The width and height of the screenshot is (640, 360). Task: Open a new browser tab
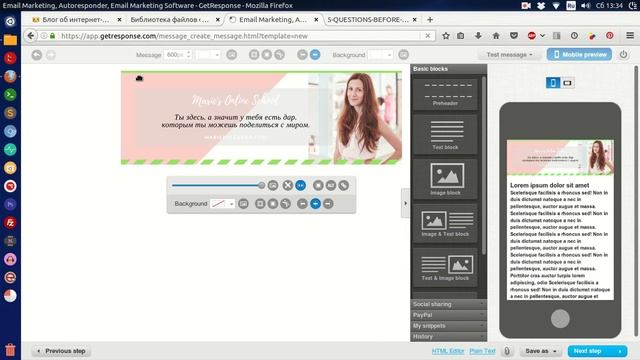click(430, 20)
